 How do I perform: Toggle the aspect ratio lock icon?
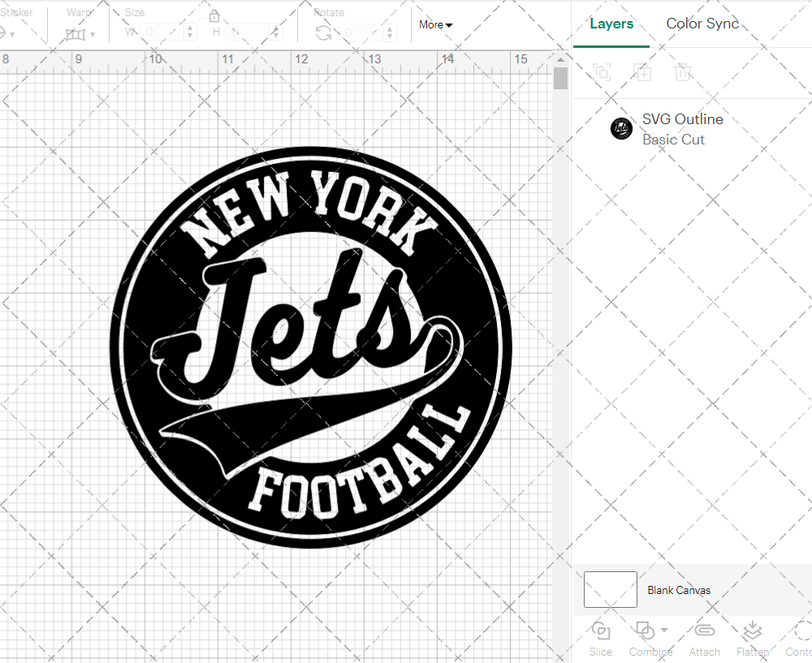tap(214, 16)
